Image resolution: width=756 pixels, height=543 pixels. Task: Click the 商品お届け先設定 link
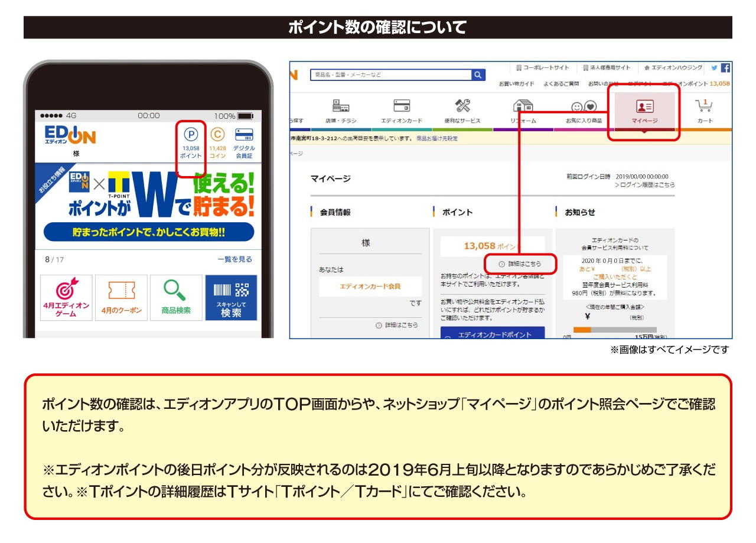[437, 139]
